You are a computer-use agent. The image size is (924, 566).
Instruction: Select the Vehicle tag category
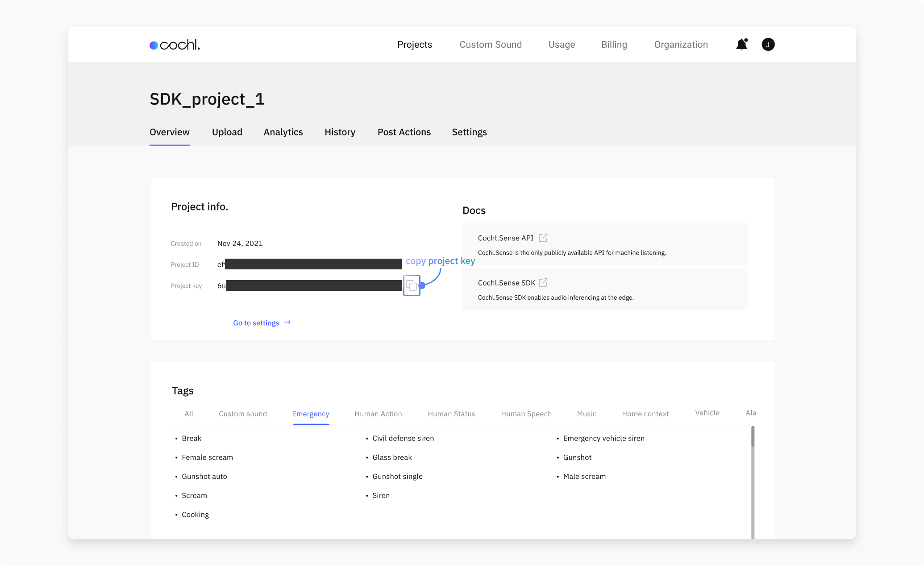(x=707, y=413)
